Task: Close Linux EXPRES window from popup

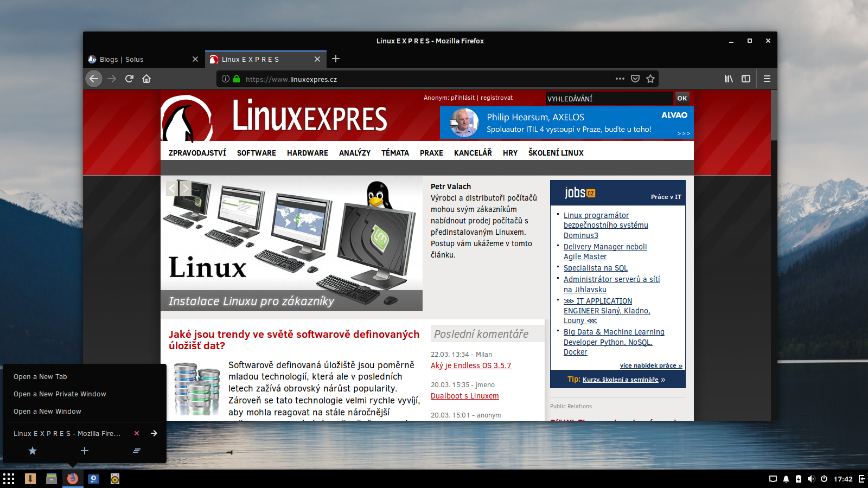Action: [137, 433]
